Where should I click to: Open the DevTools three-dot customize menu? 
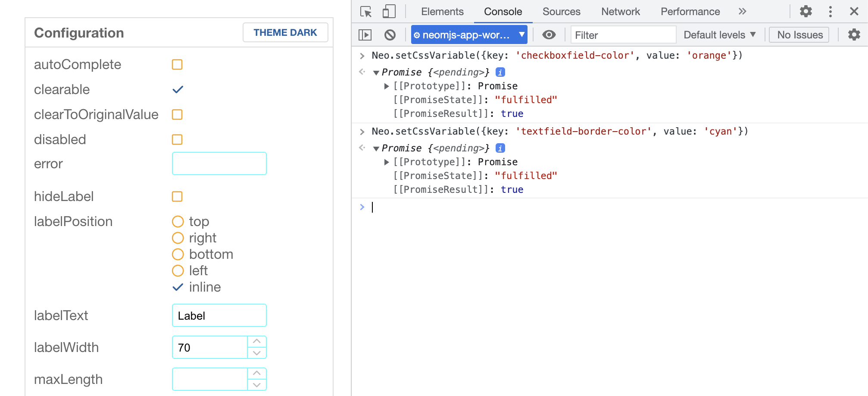click(x=830, y=12)
